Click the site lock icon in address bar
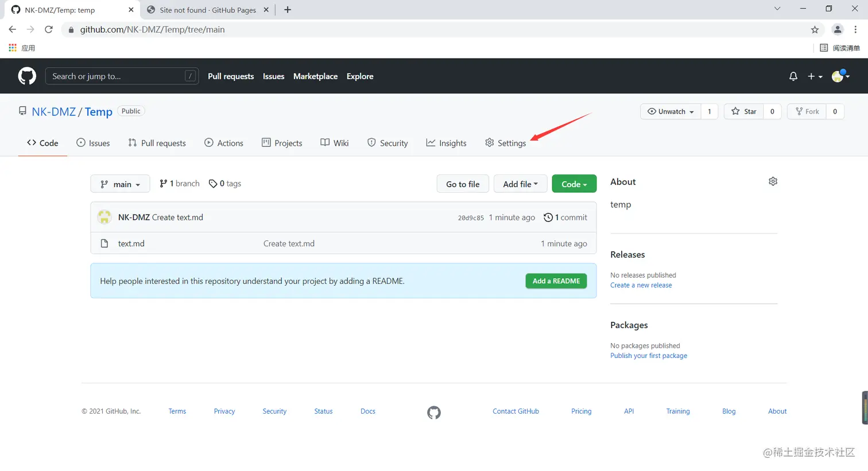Viewport: 868px width, 471px height. click(71, 30)
